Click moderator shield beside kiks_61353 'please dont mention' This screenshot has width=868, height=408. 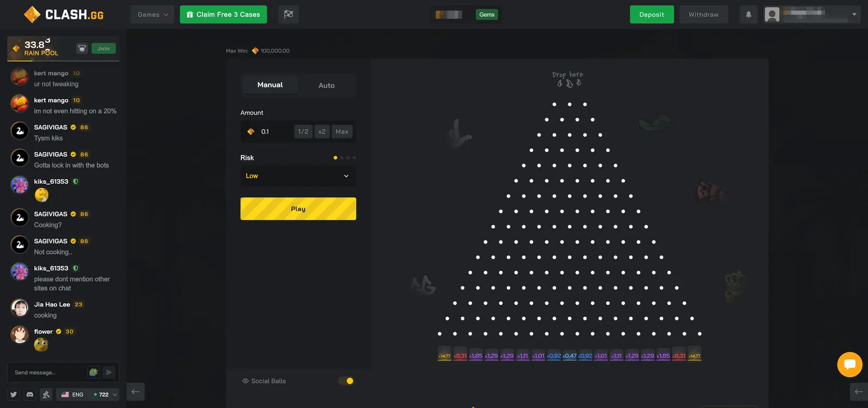pyautogui.click(x=75, y=268)
